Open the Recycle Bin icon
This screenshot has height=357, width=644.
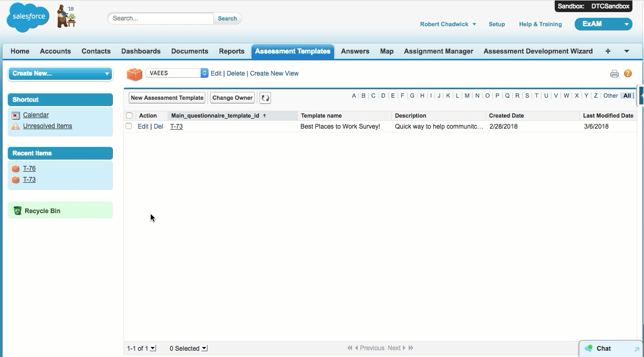click(17, 211)
